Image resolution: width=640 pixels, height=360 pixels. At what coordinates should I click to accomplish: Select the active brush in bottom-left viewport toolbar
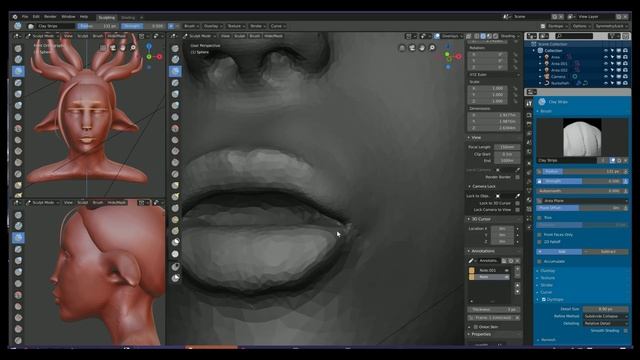(x=18, y=237)
